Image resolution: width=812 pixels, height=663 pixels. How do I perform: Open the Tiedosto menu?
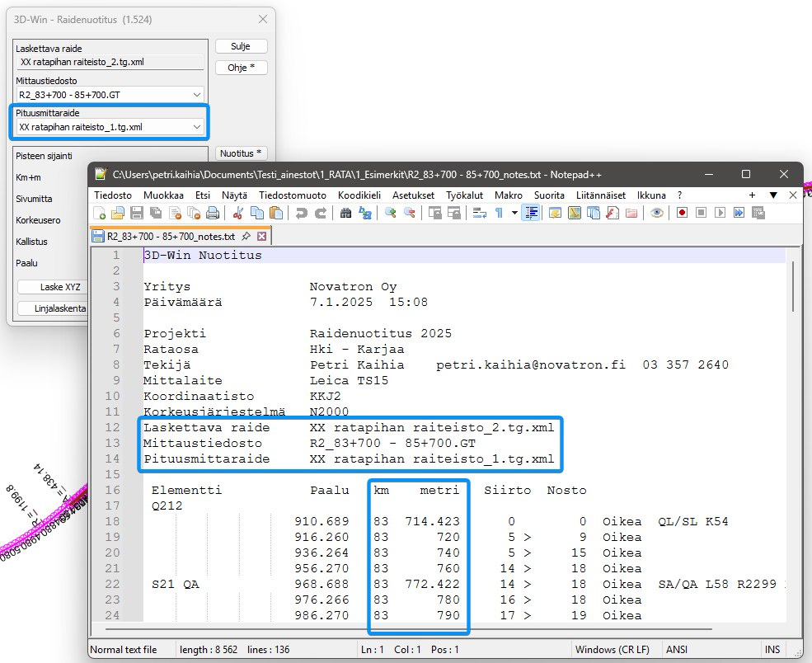(113, 195)
